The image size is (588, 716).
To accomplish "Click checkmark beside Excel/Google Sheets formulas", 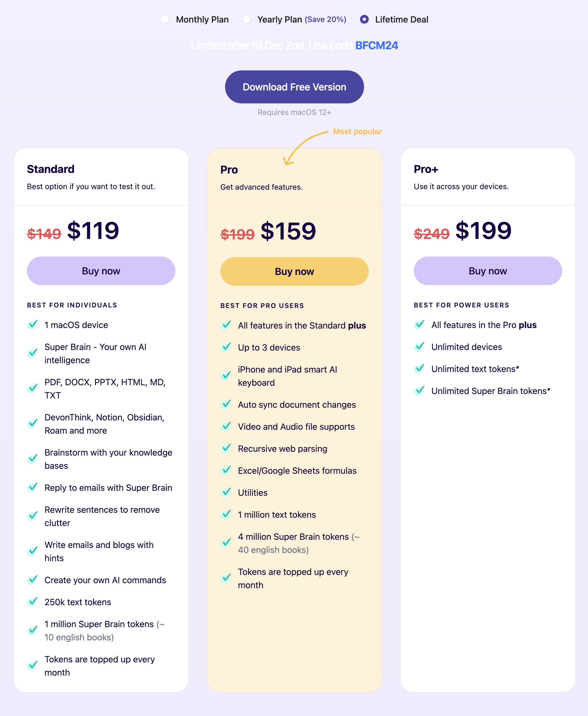I will (226, 470).
